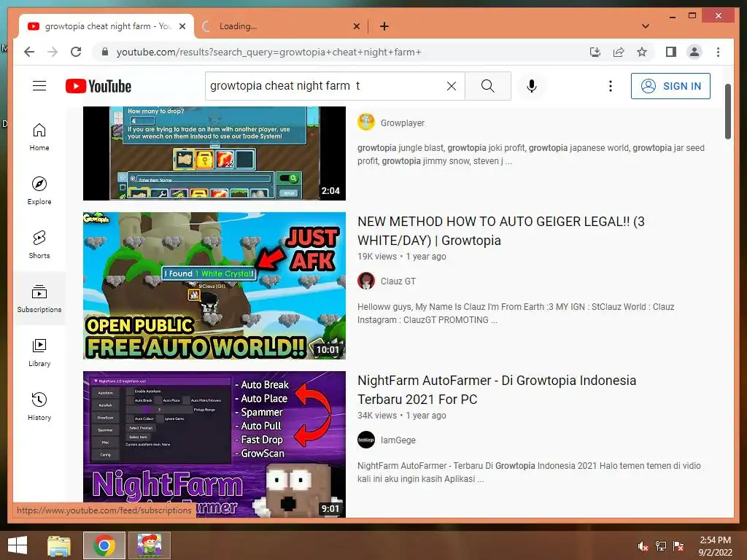Open Explore in sidebar
747x560 pixels.
[x=39, y=191]
